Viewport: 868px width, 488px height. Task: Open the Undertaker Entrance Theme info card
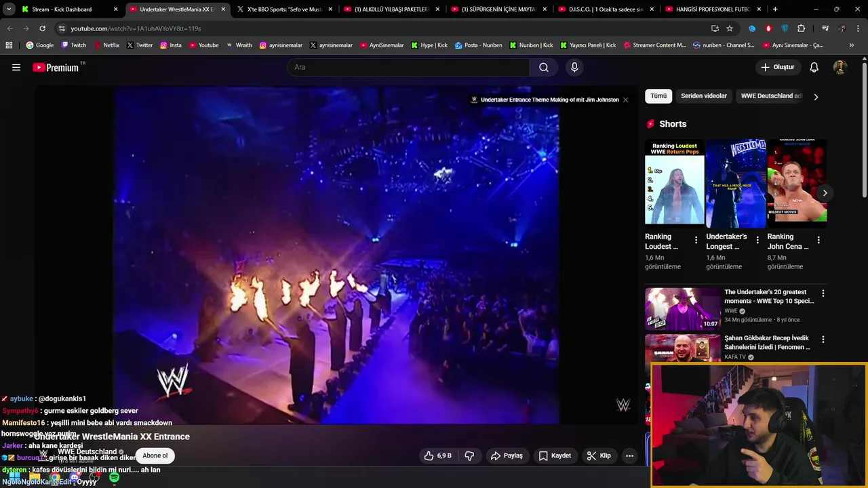[545, 100]
